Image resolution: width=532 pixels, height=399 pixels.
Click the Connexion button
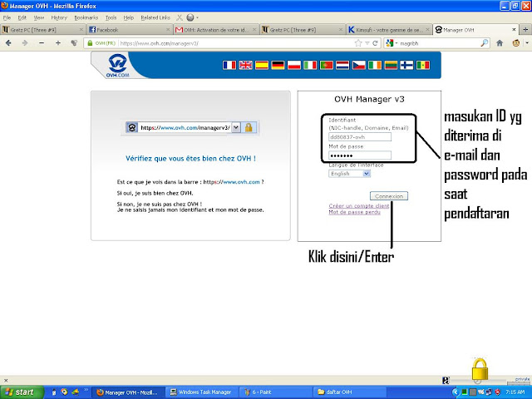389,196
